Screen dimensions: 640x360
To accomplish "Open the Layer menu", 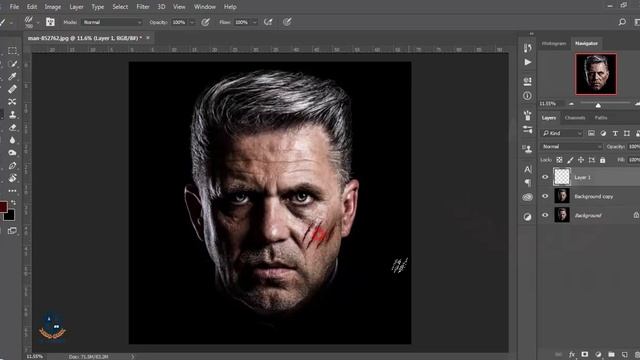I will click(x=76, y=7).
